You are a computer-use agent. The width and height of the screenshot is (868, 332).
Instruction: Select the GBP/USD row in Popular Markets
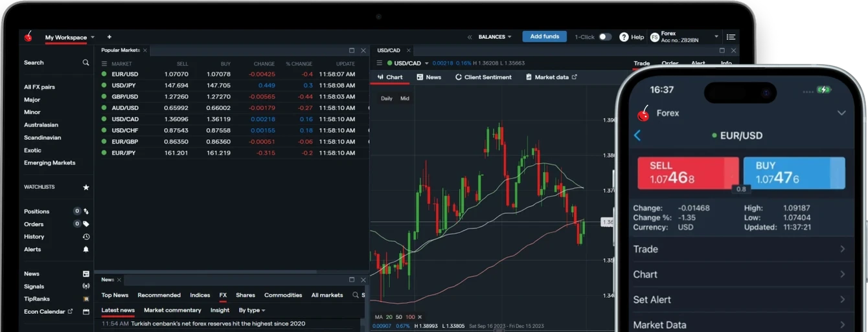(x=124, y=96)
